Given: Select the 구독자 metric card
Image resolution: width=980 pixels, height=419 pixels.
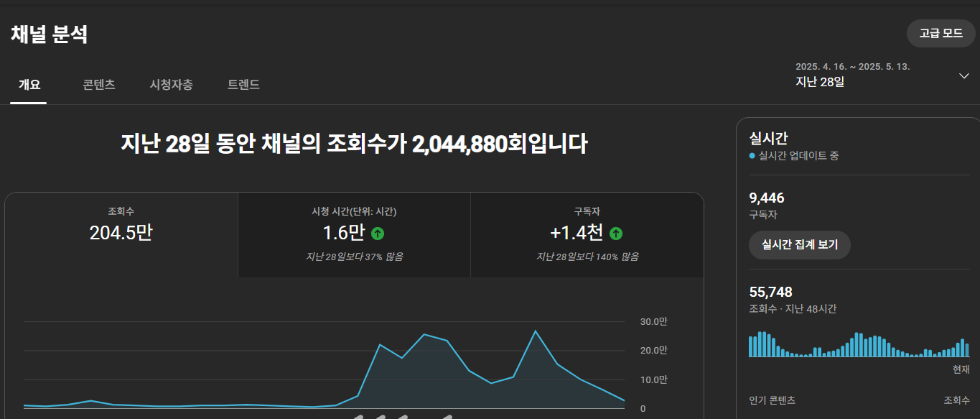Looking at the screenshot, I should pos(587,234).
